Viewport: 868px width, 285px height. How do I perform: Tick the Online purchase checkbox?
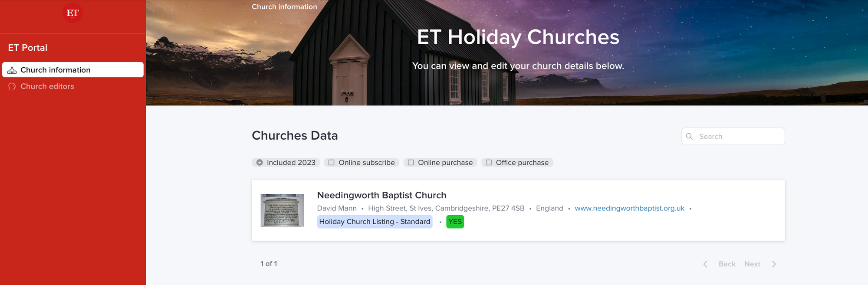pos(411,163)
